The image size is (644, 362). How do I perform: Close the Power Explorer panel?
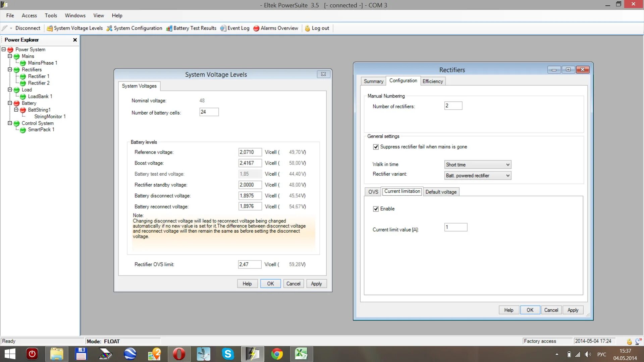tap(75, 40)
